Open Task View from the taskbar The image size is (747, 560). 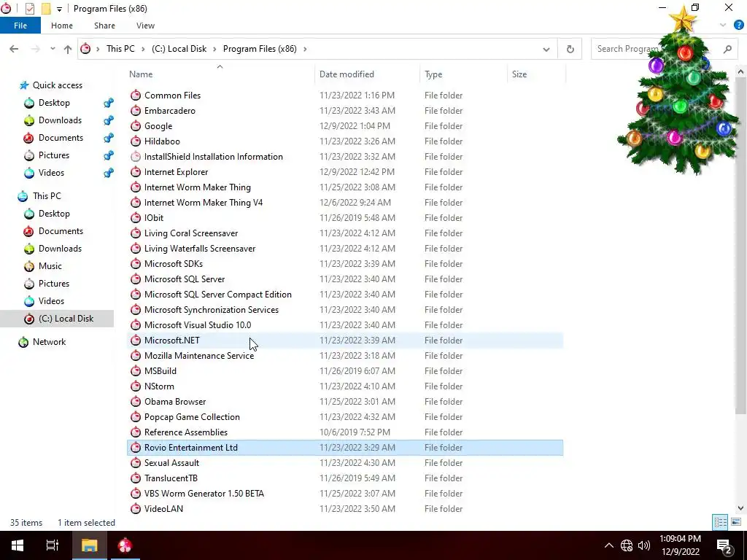click(53, 545)
